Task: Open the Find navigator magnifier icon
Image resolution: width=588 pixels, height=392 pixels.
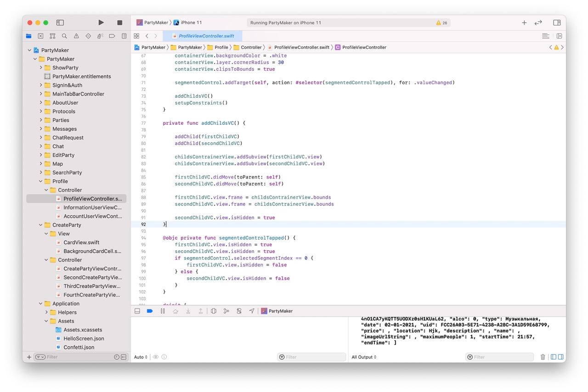Action: (64, 36)
